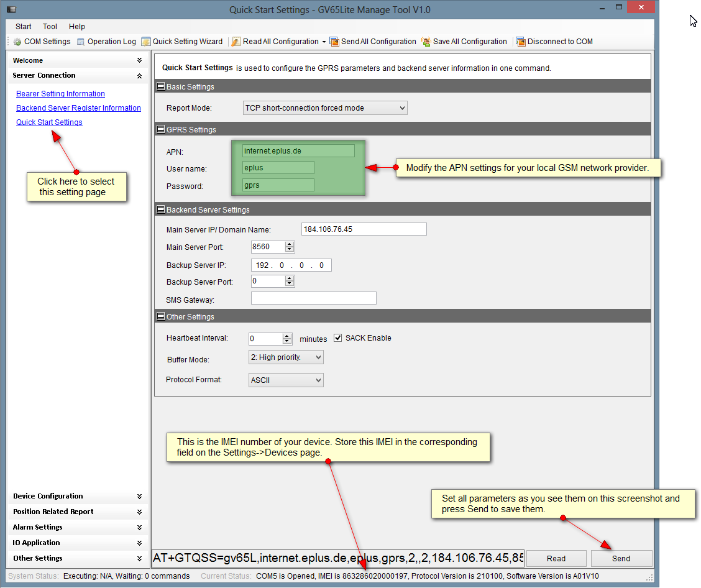Expand the Other Settings sidebar panel
Image resolution: width=701 pixels, height=588 pixels.
(139, 559)
